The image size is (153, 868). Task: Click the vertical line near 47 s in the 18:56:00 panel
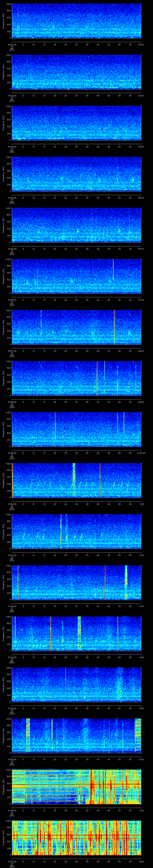113,270
